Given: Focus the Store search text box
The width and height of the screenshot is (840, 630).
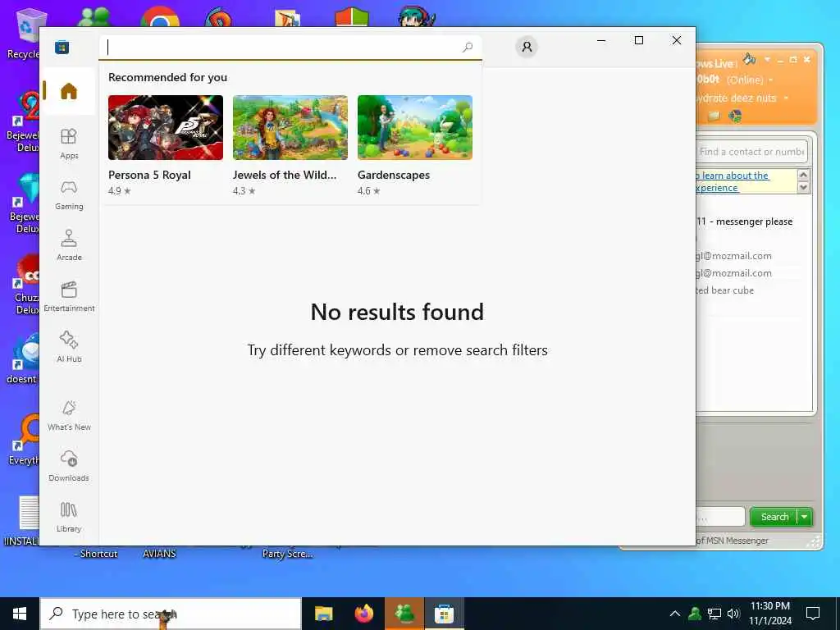Looking at the screenshot, I should pyautogui.click(x=290, y=47).
